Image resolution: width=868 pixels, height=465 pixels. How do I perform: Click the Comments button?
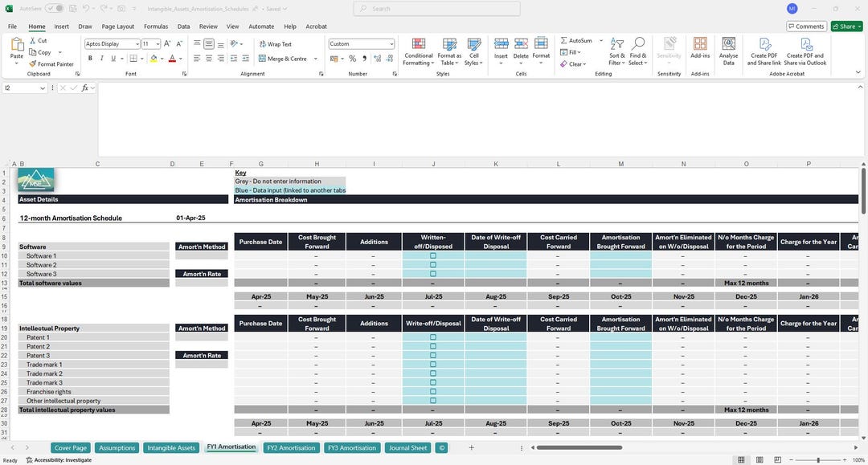[807, 27]
